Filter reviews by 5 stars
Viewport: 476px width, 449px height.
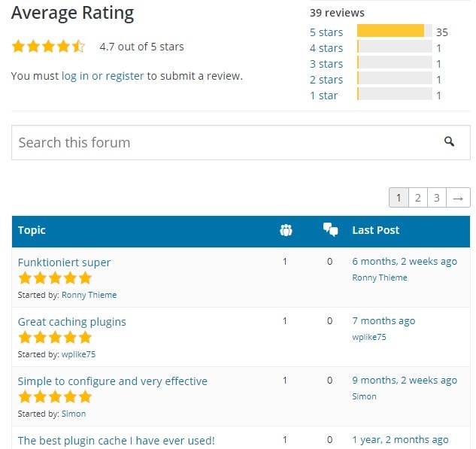326,32
